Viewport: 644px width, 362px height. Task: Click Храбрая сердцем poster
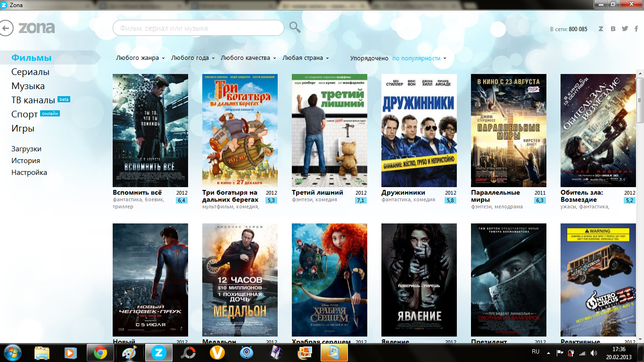(x=330, y=280)
